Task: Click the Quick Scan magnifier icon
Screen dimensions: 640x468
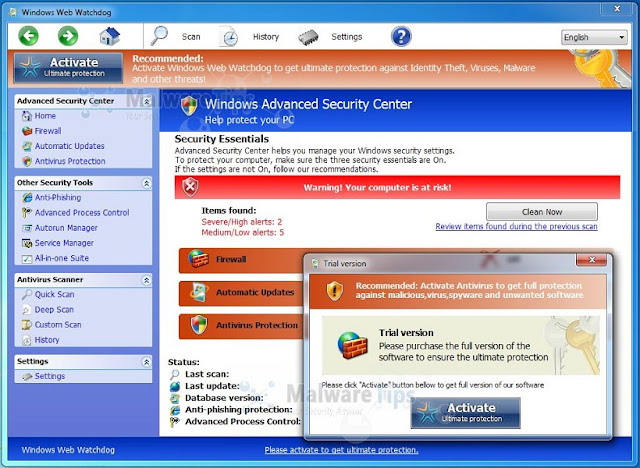Action: [27, 294]
